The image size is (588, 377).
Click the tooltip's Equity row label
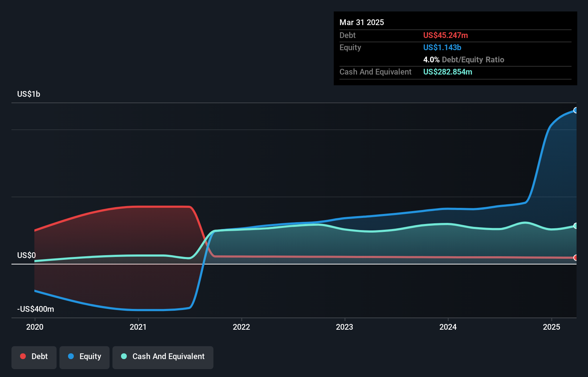[350, 47]
